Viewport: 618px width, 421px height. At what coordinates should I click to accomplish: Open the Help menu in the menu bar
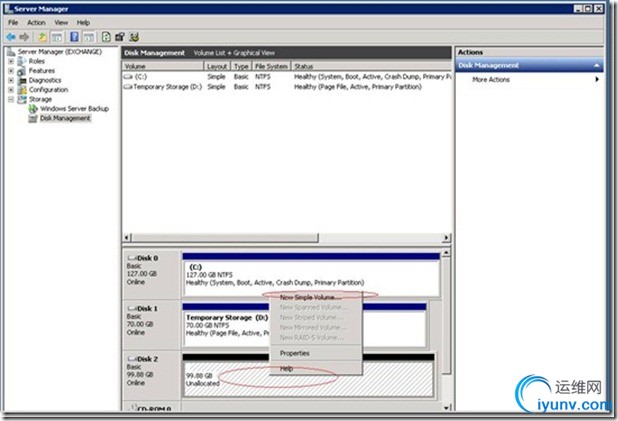tap(83, 22)
